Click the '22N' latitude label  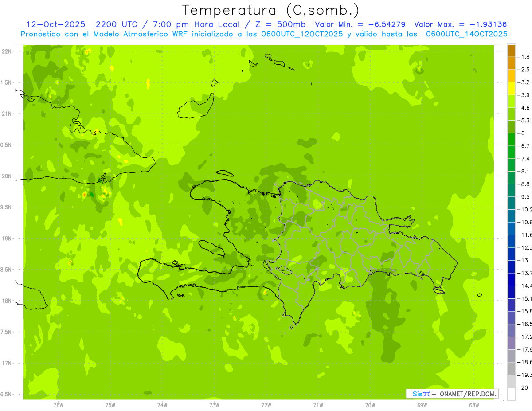tap(7, 51)
